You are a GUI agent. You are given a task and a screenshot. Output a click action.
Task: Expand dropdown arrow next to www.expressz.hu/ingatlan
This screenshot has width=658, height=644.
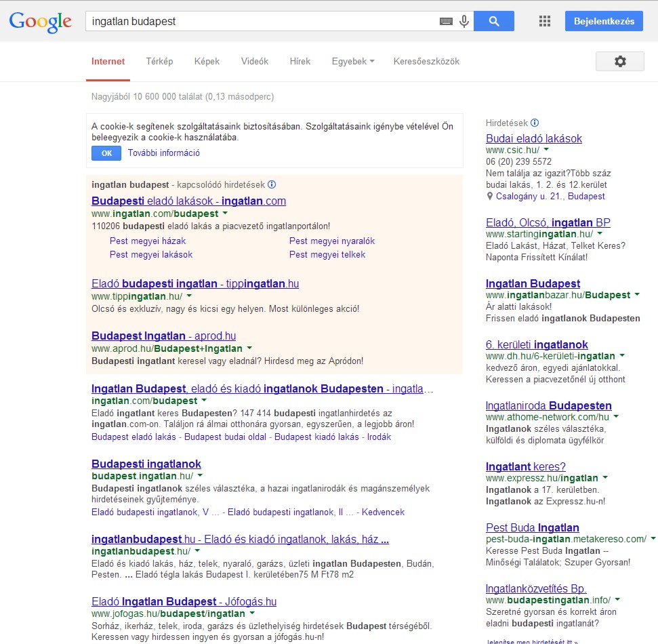(606, 477)
